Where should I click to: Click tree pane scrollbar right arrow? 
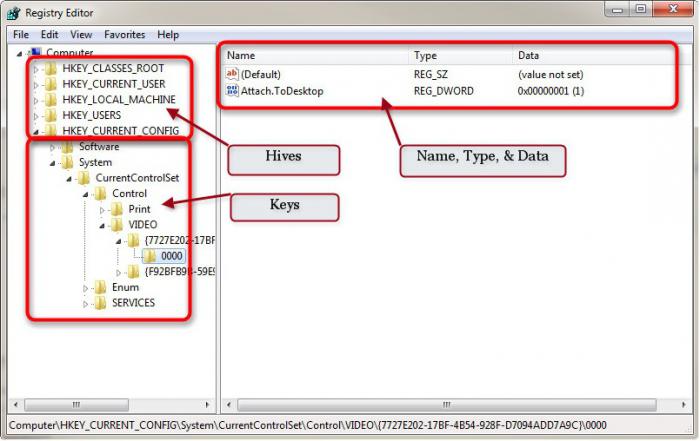tap(207, 405)
